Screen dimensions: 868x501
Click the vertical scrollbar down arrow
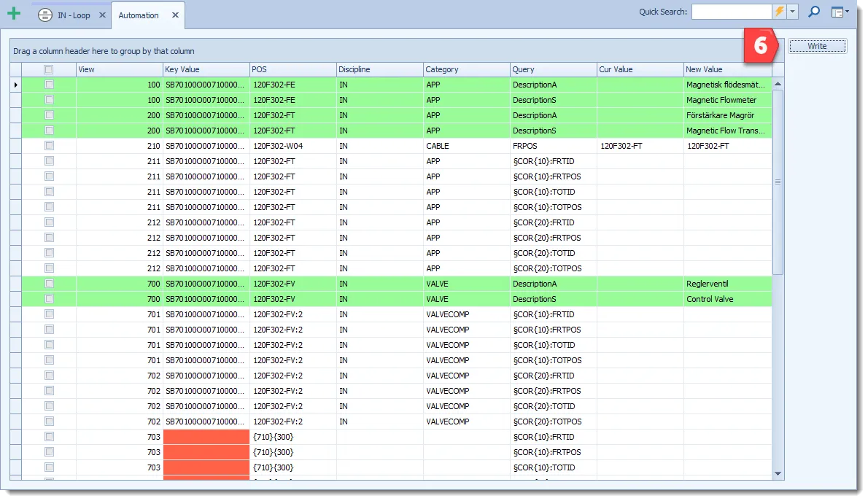coord(778,473)
